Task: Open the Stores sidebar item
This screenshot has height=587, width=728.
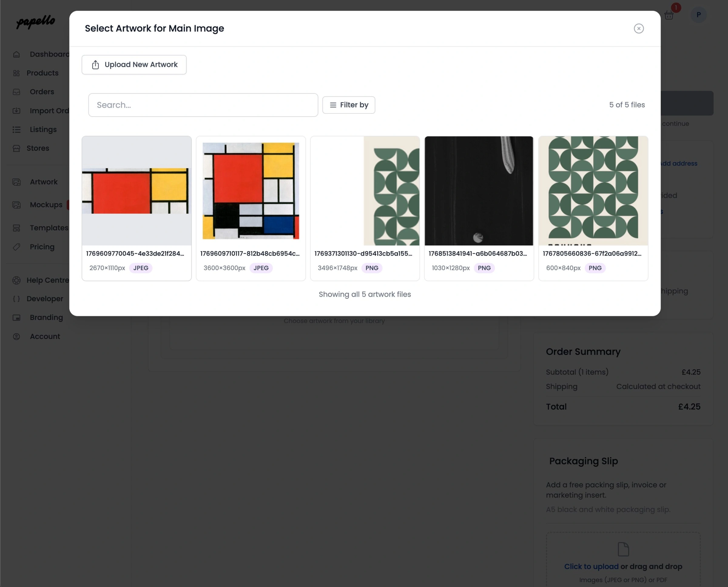Action: (38, 148)
